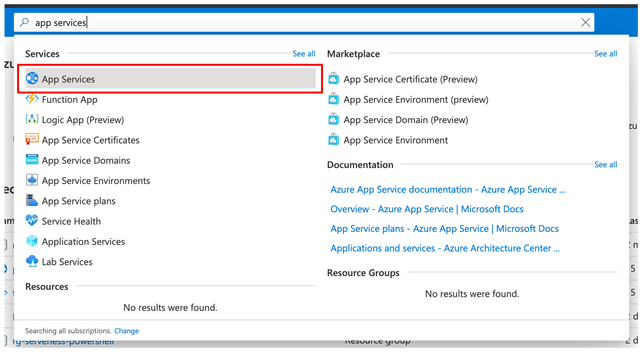Open See all under Marketplace
Screen dimensions: 644x352
pyautogui.click(x=605, y=54)
